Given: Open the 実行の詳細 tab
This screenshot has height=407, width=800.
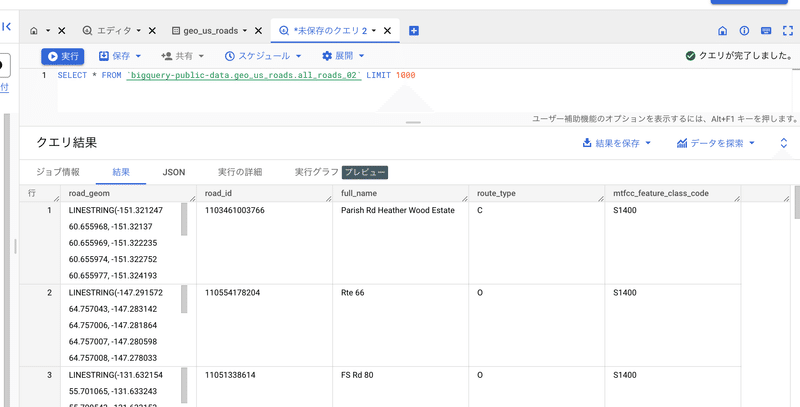Looking at the screenshot, I should pos(239,172).
